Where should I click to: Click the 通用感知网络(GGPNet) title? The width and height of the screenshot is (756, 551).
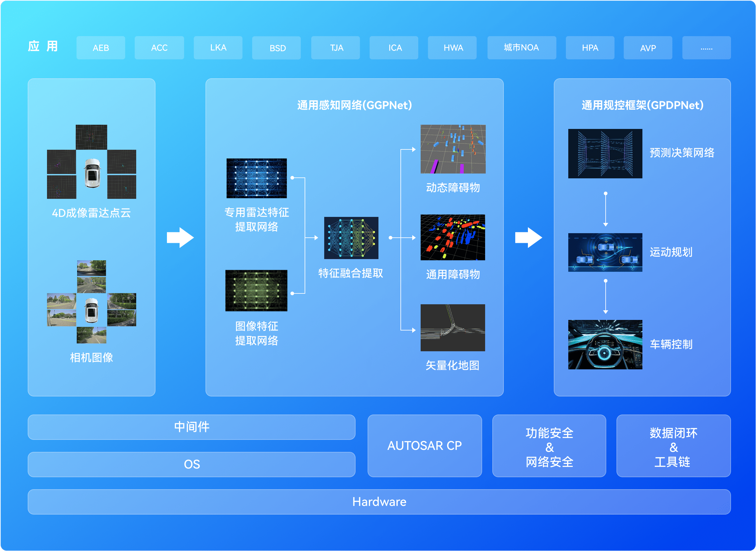pos(355,105)
